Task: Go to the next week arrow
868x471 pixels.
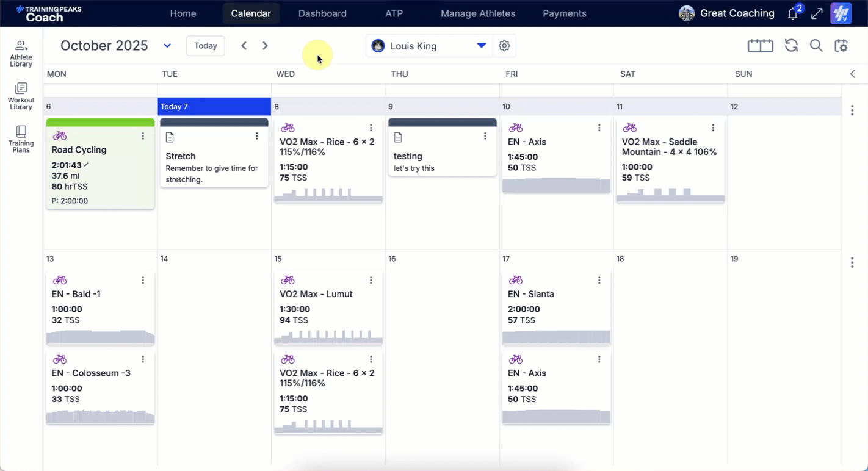Action: (265, 46)
